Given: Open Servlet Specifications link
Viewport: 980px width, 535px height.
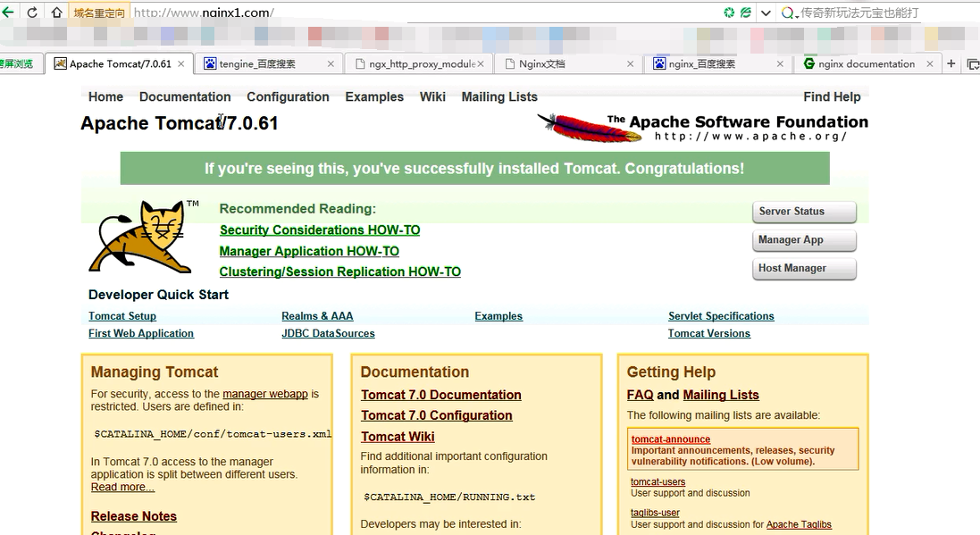Looking at the screenshot, I should click(721, 316).
